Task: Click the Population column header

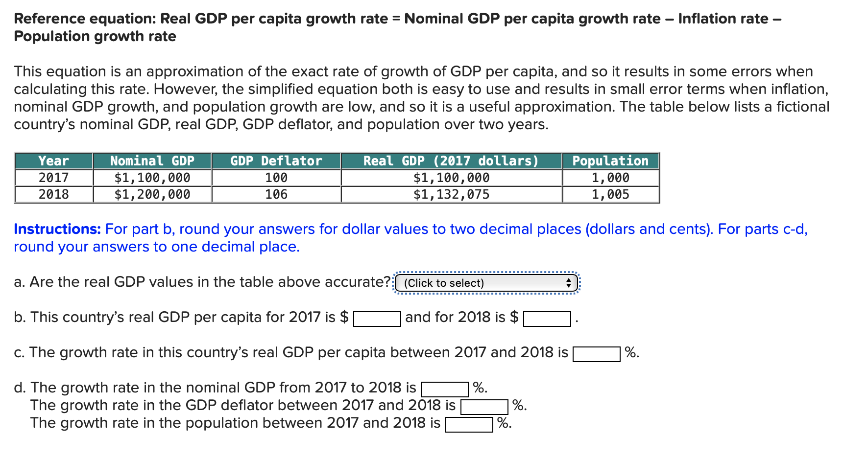Action: (x=610, y=161)
